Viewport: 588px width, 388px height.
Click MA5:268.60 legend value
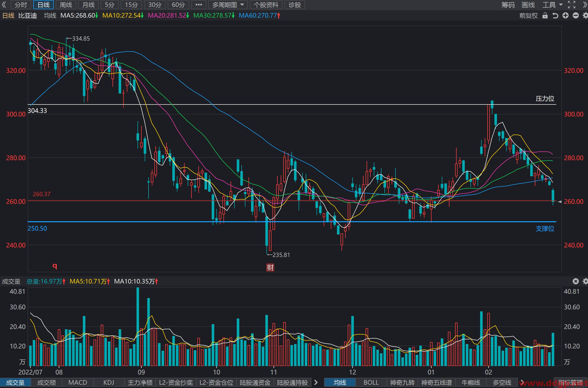click(x=79, y=16)
